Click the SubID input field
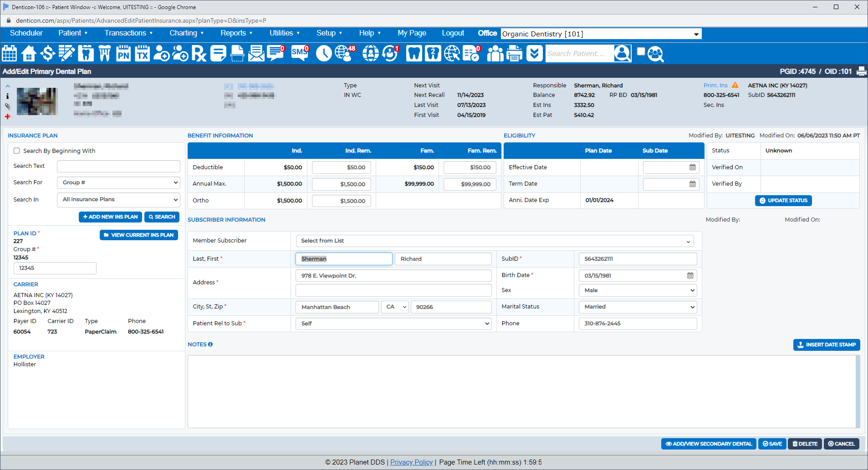The image size is (868, 470). (637, 259)
